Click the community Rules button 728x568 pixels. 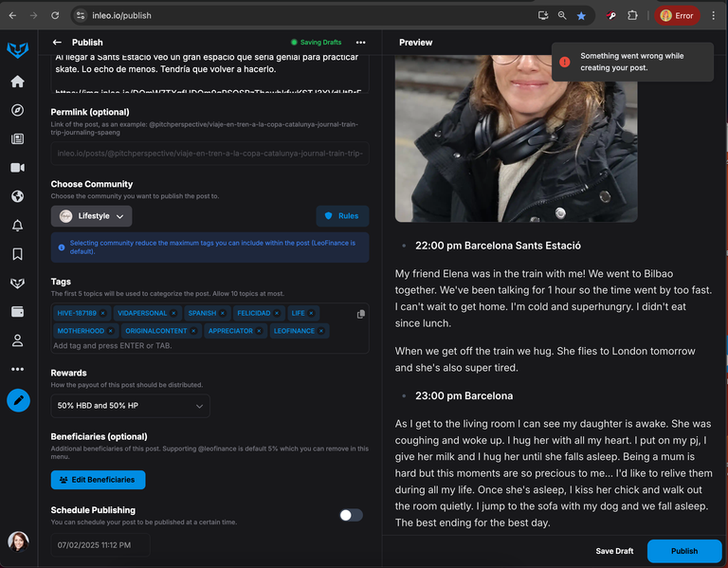coord(342,216)
